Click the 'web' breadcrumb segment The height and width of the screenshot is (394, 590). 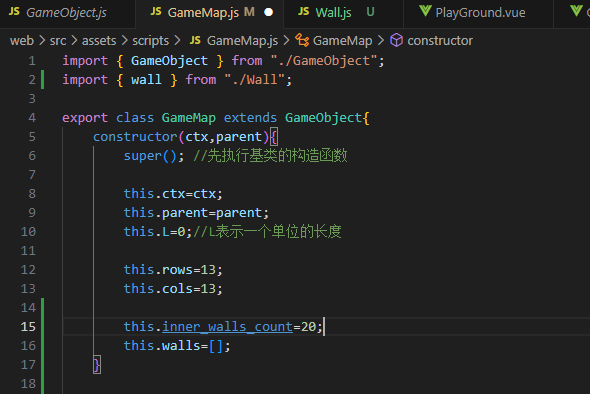(x=22, y=41)
